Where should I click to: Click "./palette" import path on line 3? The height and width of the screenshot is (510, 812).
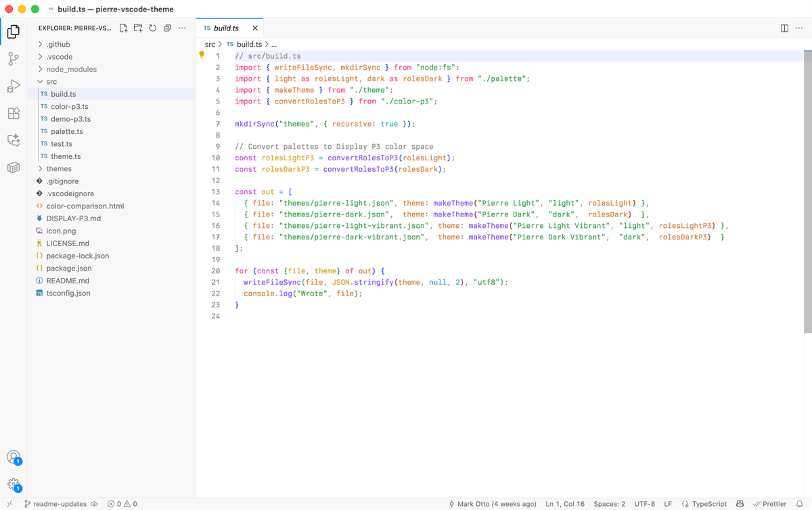point(501,78)
